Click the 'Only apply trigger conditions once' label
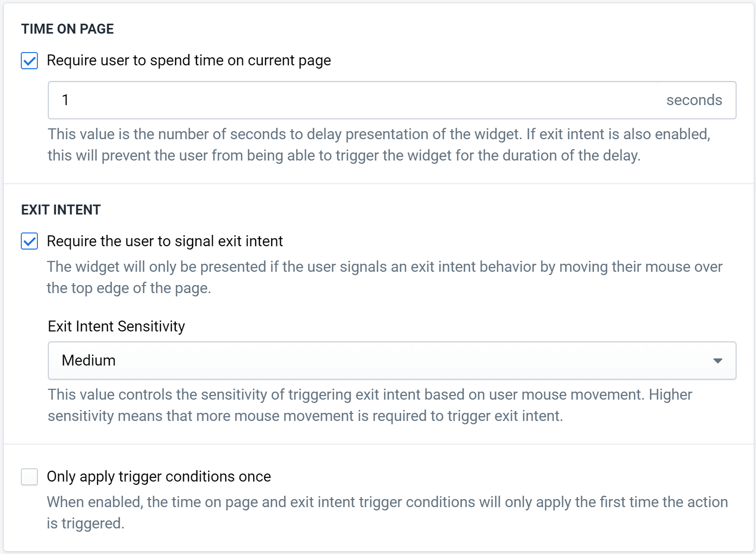The image size is (756, 554). (159, 476)
